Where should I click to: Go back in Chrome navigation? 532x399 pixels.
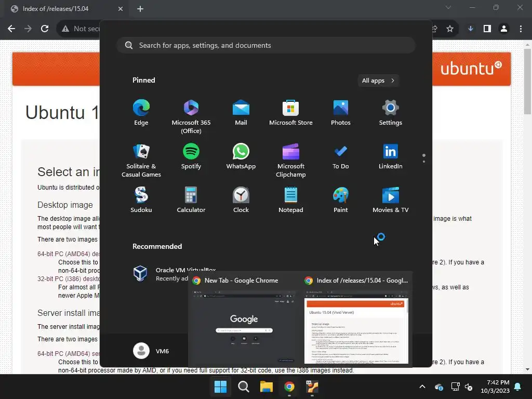[x=11, y=29]
